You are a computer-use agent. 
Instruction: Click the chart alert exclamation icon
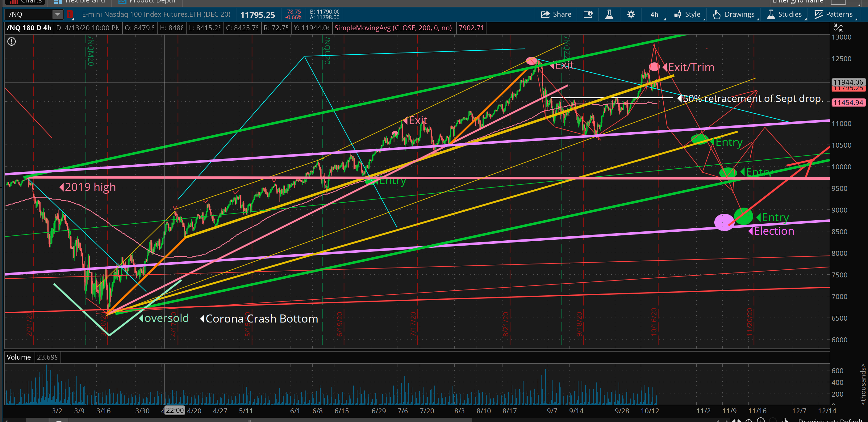[11, 41]
